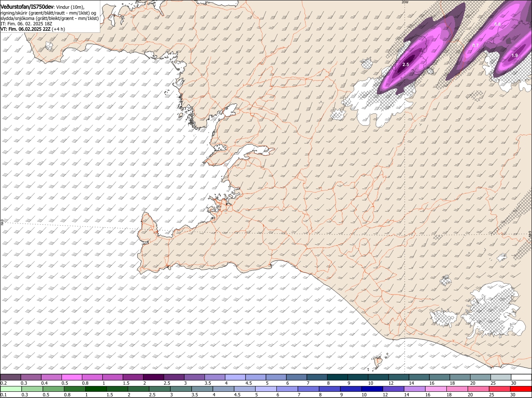
Task: Click the "(+4 h)" forecast offset text
Action: pos(58,29)
